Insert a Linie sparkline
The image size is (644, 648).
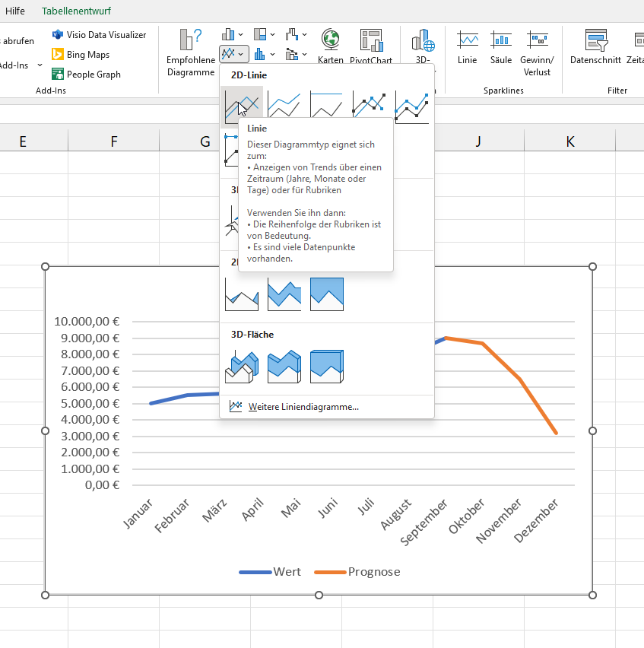467,47
